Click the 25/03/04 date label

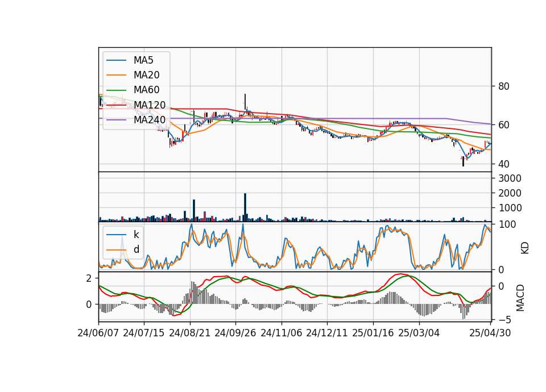pyautogui.click(x=419, y=333)
